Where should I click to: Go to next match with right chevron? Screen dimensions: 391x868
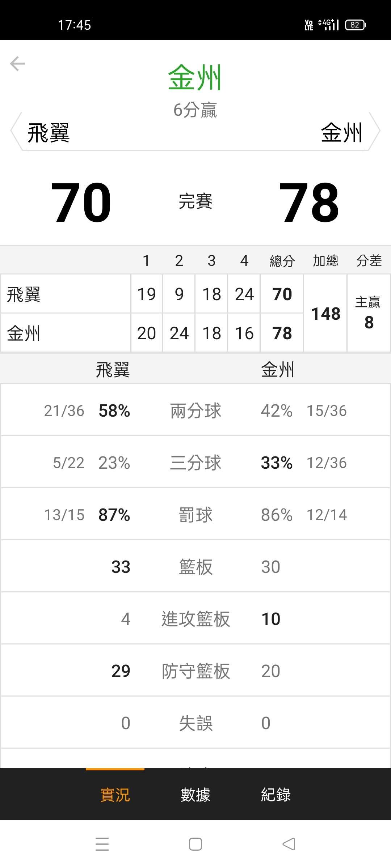click(375, 131)
